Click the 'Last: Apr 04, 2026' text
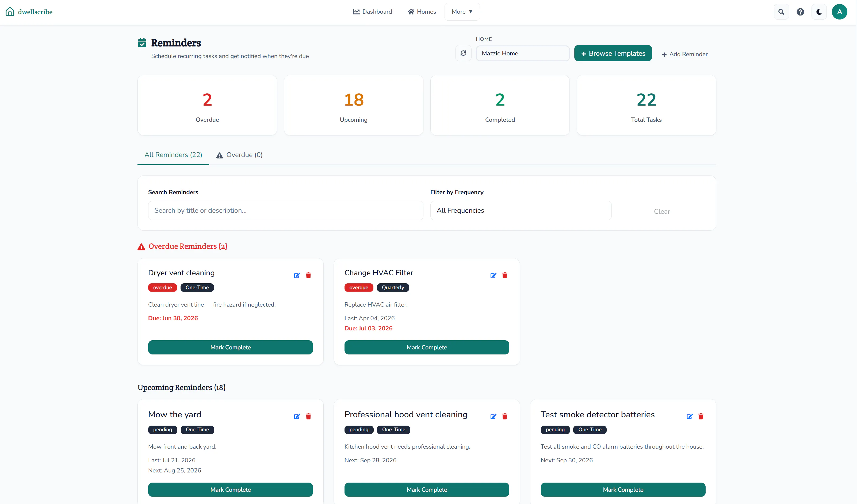This screenshot has height=504, width=857. pos(369,318)
